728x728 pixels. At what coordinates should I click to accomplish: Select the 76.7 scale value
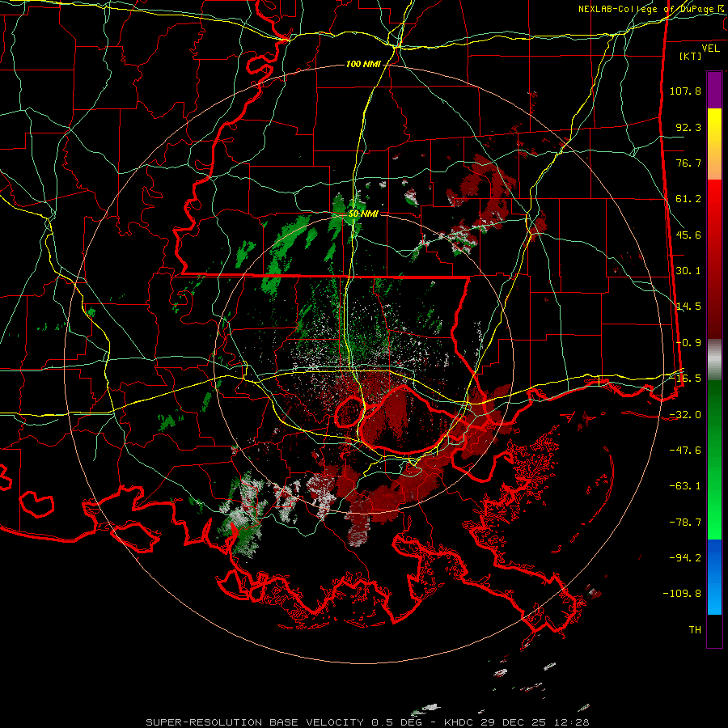[688, 163]
